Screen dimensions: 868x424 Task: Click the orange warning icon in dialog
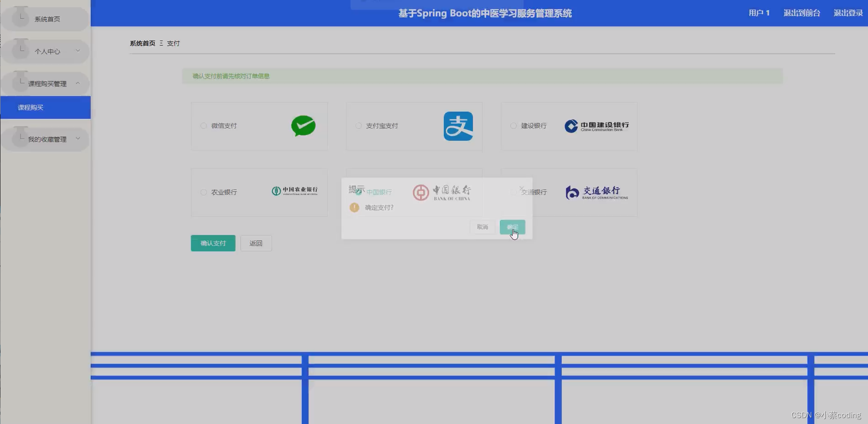click(354, 208)
